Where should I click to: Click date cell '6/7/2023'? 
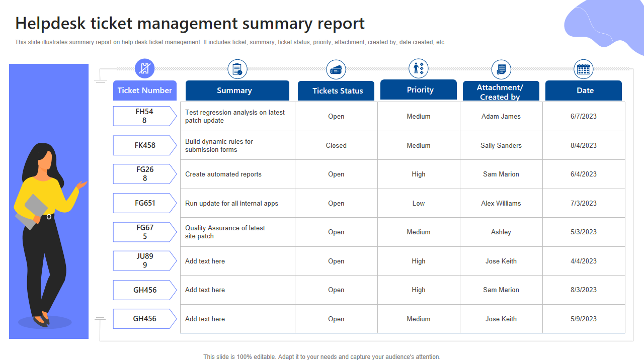click(x=584, y=116)
